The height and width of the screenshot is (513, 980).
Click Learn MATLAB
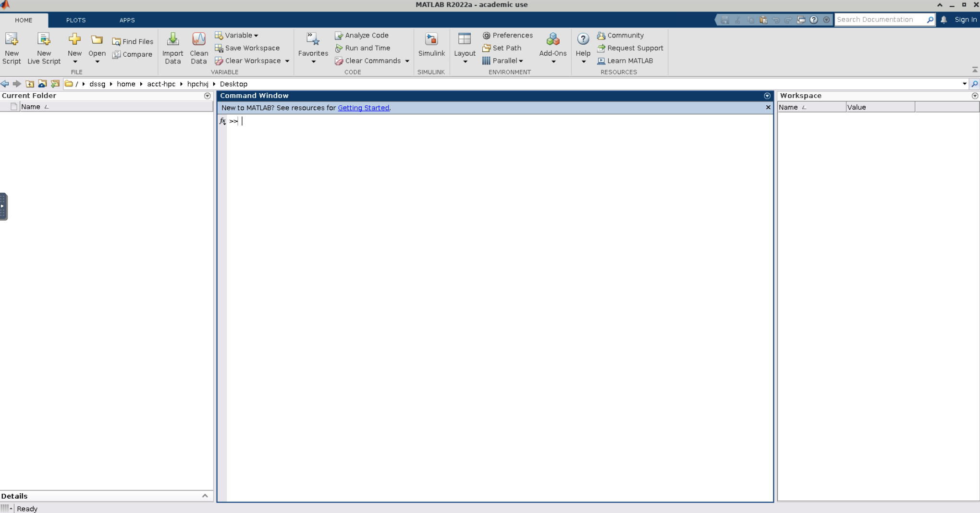pyautogui.click(x=625, y=61)
